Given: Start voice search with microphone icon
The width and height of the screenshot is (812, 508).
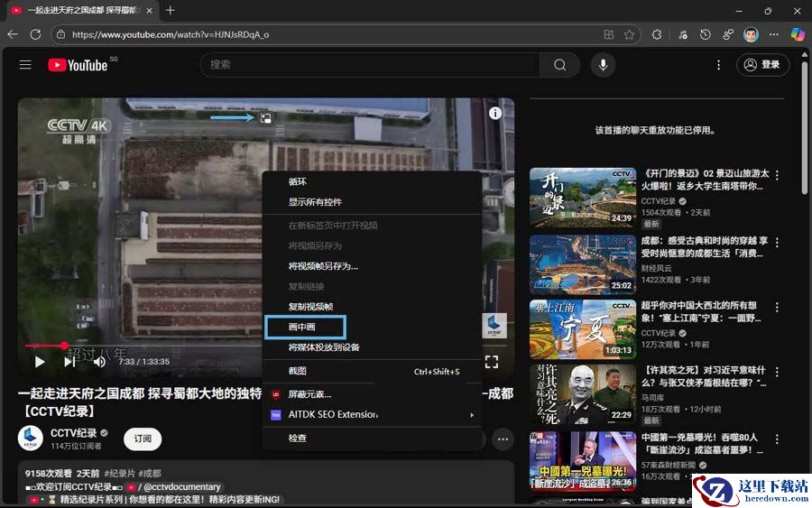Looking at the screenshot, I should coord(603,65).
